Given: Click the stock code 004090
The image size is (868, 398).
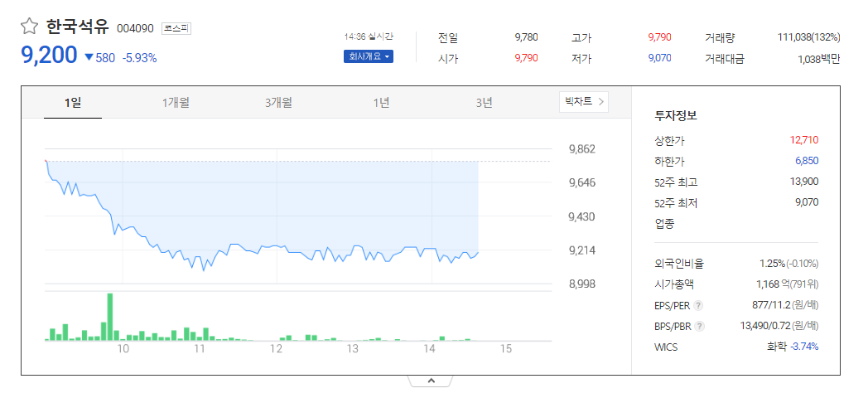Looking at the screenshot, I should [x=135, y=28].
